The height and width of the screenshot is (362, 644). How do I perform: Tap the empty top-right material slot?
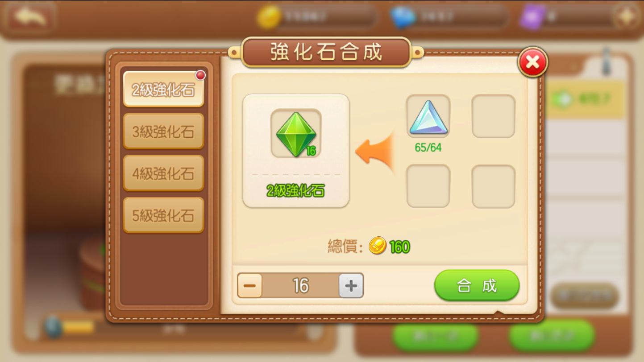[x=493, y=116]
